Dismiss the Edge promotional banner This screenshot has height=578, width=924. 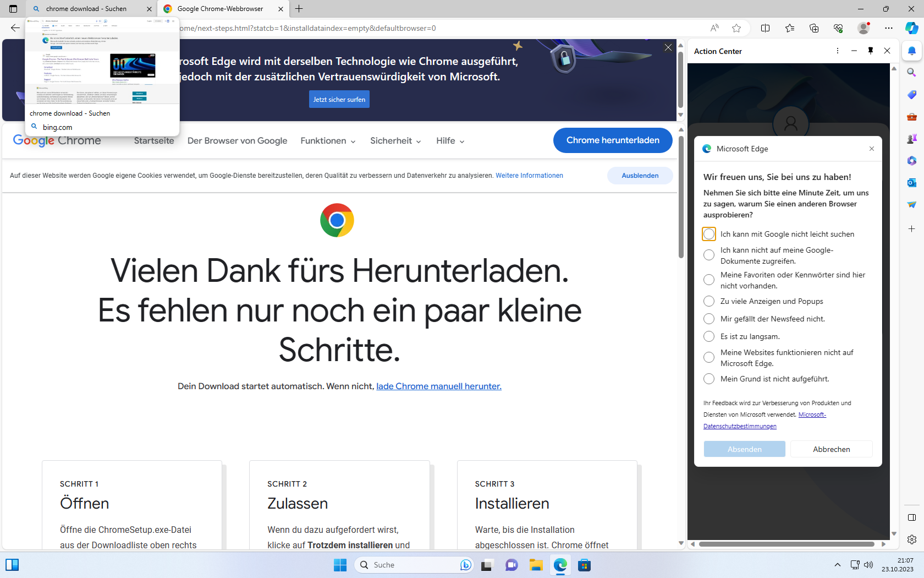coord(668,47)
